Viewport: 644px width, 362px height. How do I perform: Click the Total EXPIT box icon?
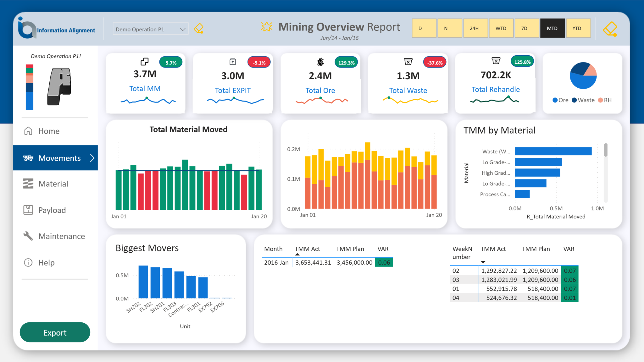click(x=233, y=62)
